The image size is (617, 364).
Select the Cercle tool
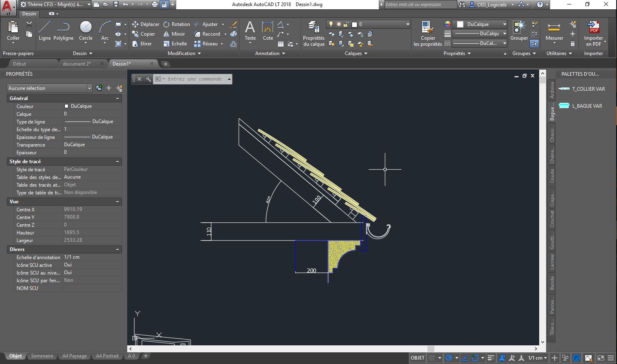click(x=85, y=31)
